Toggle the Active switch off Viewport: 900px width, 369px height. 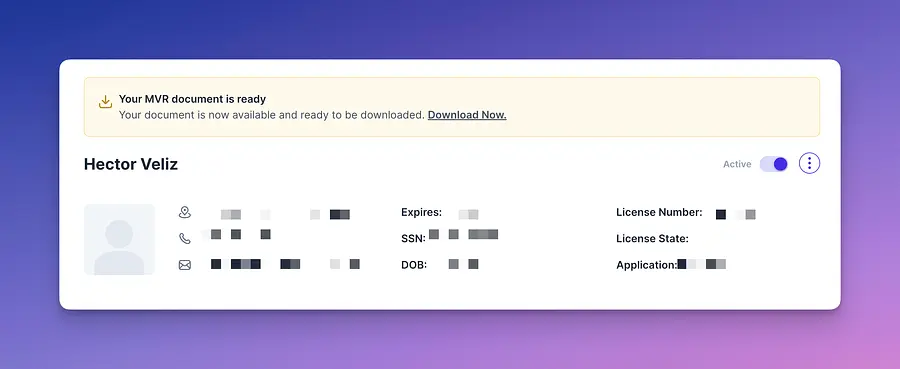coord(774,164)
